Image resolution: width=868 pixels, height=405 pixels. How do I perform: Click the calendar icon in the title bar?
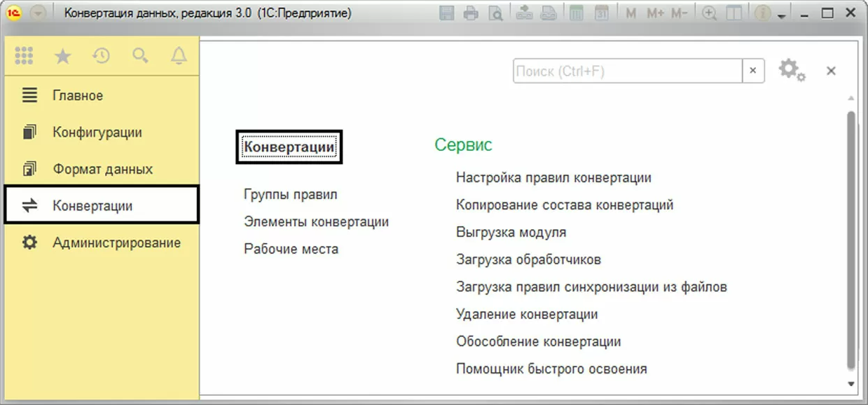click(601, 13)
